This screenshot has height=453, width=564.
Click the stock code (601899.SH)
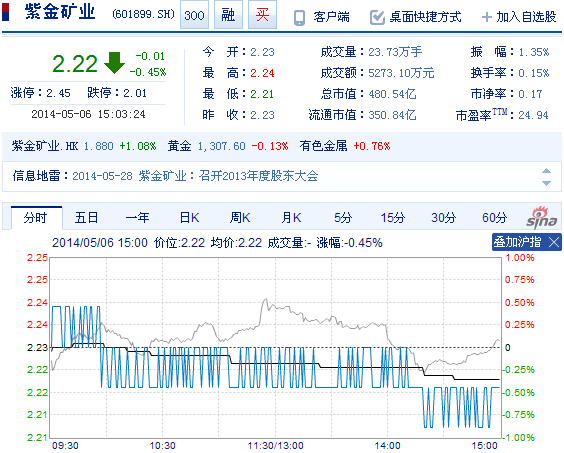[x=143, y=14]
